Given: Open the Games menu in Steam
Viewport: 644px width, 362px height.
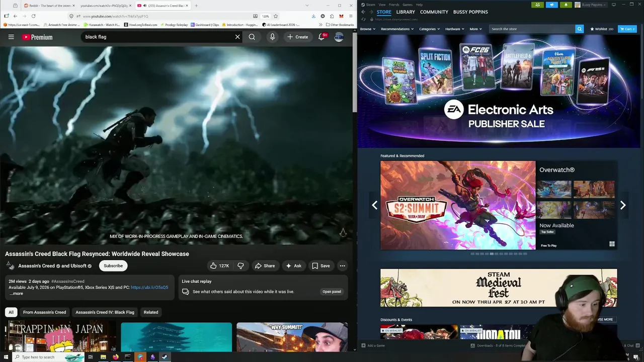Looking at the screenshot, I should [408, 5].
